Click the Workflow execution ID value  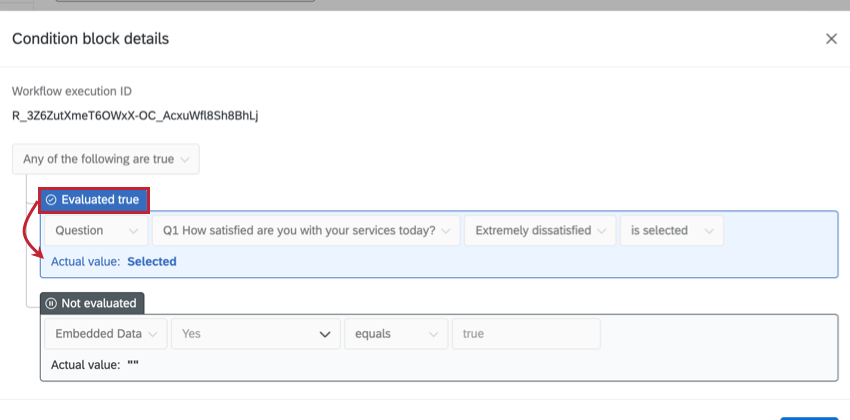(135, 116)
